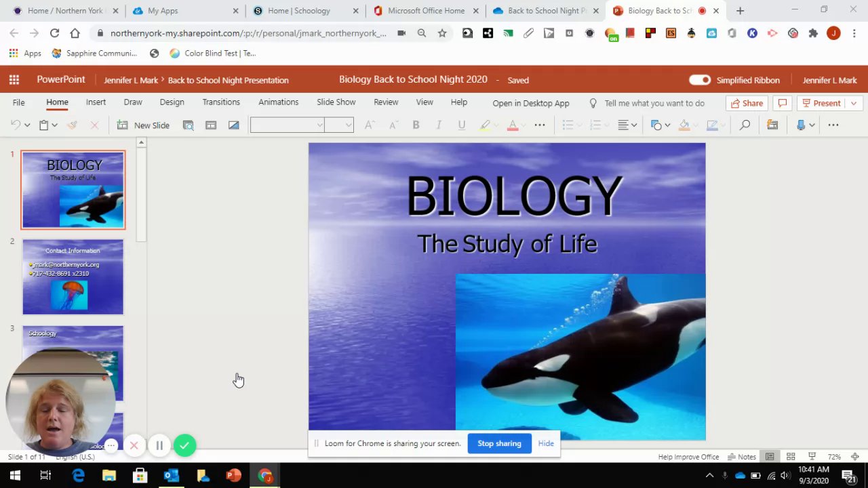The width and height of the screenshot is (868, 488).
Task: Open the File menu
Action: (x=18, y=102)
